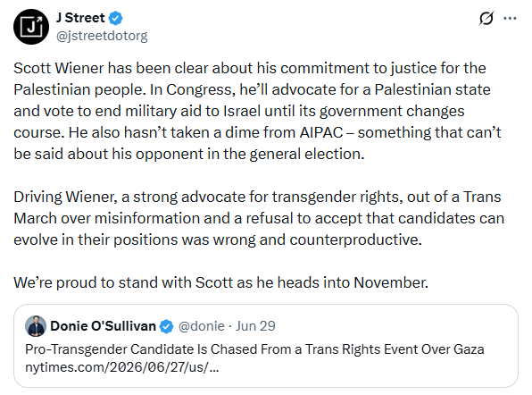Click the @donie handle in quoted post
This screenshot has width=532, height=395.
[x=202, y=326]
